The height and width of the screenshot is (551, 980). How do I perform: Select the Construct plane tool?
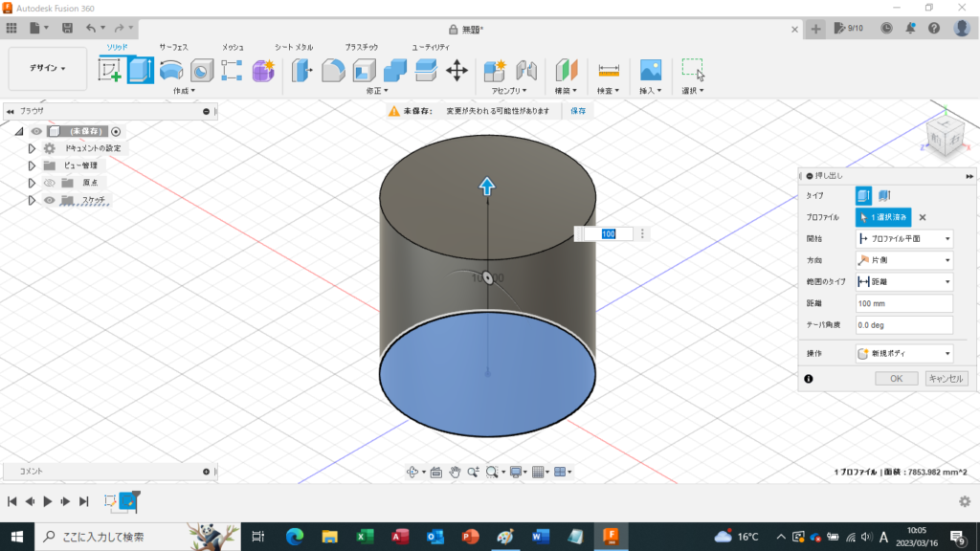pyautogui.click(x=567, y=70)
